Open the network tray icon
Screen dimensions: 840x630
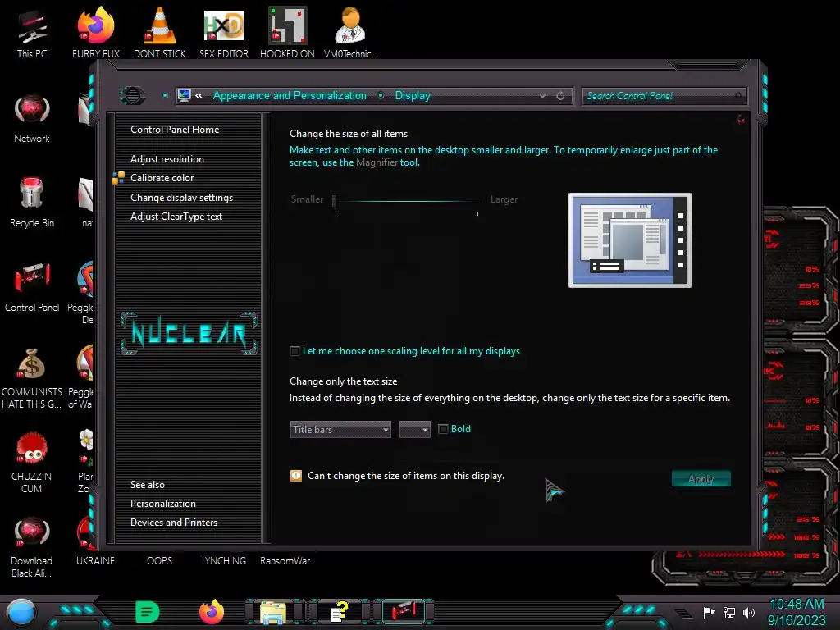point(729,612)
